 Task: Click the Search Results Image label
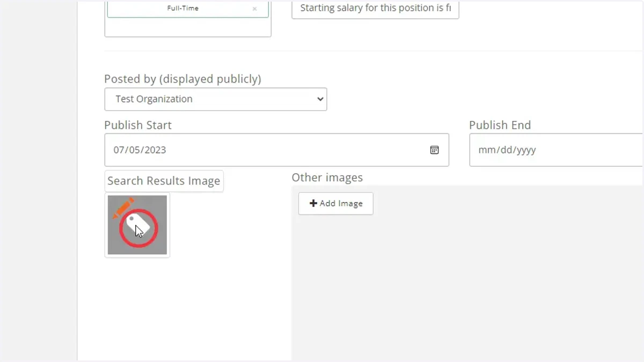[164, 181]
